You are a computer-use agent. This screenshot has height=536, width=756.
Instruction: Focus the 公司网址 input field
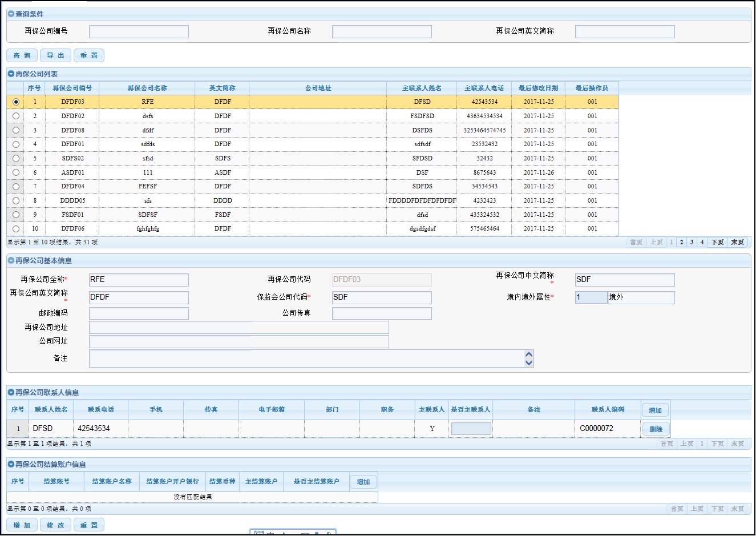pyautogui.click(x=239, y=341)
